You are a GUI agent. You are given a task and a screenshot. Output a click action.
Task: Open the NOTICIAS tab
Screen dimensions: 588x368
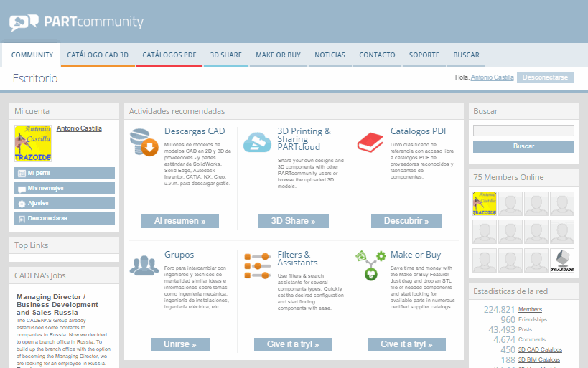pyautogui.click(x=330, y=55)
